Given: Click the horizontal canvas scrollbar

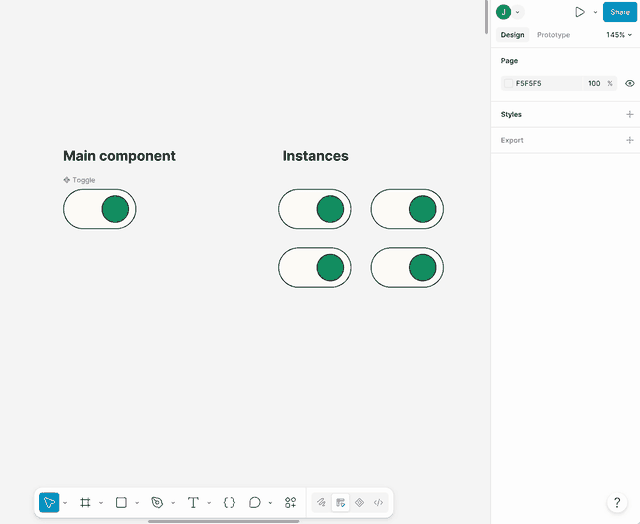Looking at the screenshot, I should pyautogui.click(x=224, y=521).
